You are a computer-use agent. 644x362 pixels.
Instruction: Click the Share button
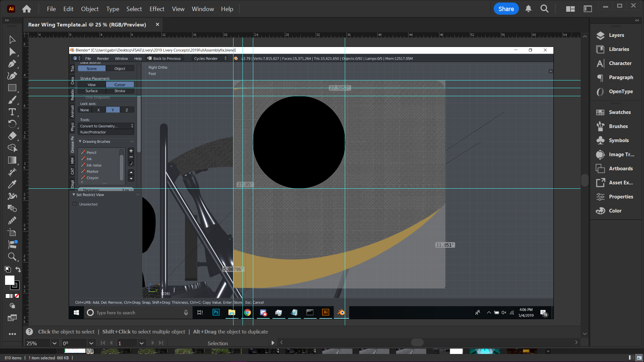point(506,9)
